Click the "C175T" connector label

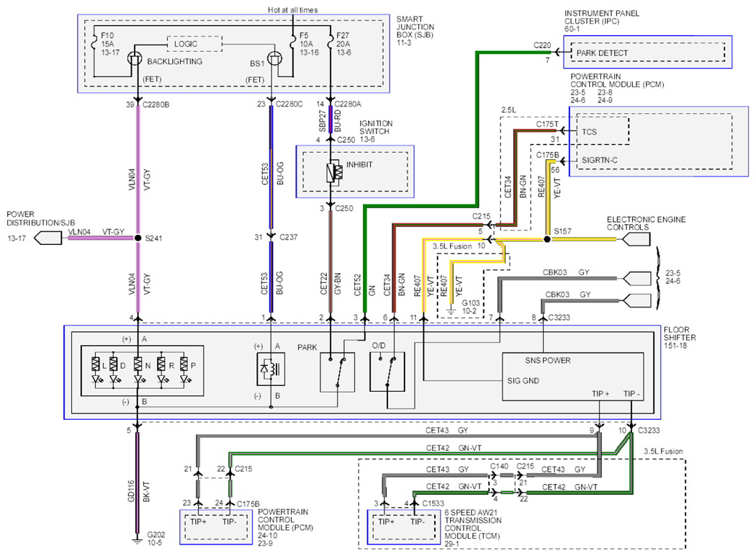(547, 124)
